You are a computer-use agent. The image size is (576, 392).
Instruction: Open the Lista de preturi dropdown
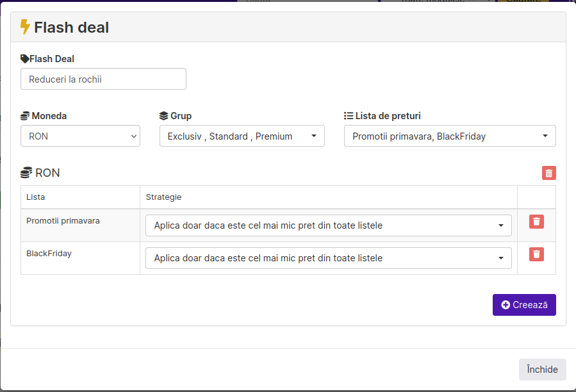(x=449, y=136)
